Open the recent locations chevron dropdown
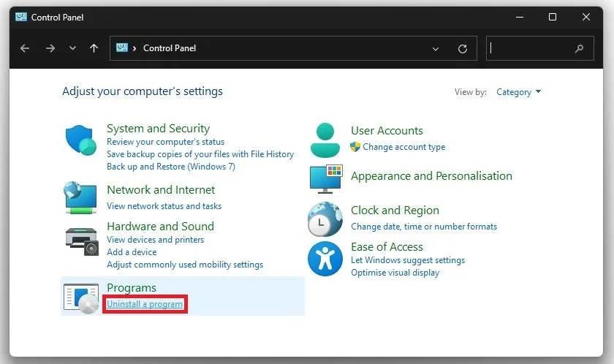The width and height of the screenshot is (614, 364). (72, 48)
